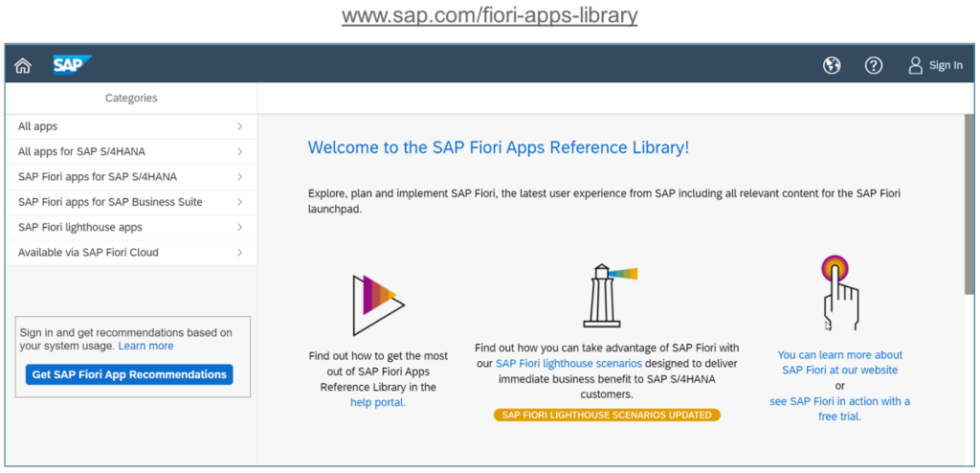The width and height of the screenshot is (980, 473).
Task: Open the All apps category
Action: click(x=131, y=126)
